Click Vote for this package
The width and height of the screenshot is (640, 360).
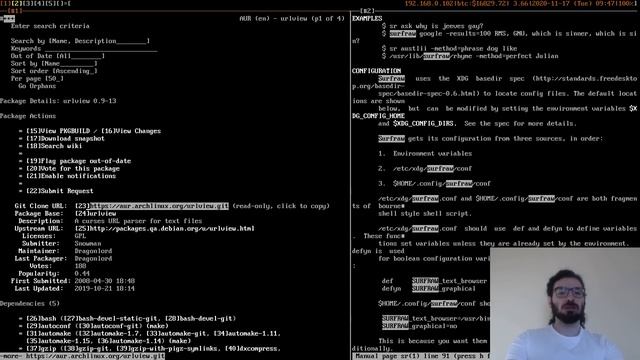coord(73,169)
